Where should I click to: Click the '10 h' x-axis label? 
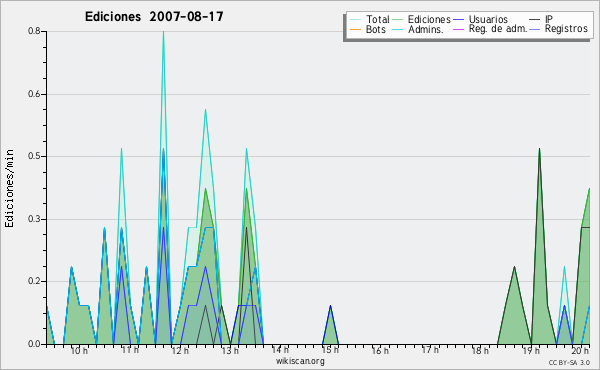coord(79,350)
